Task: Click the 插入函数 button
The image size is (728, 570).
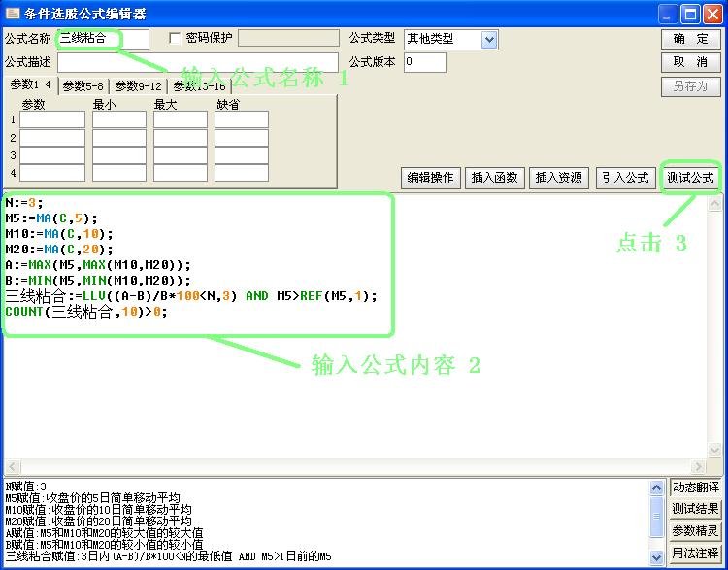Action: pyautogui.click(x=494, y=178)
